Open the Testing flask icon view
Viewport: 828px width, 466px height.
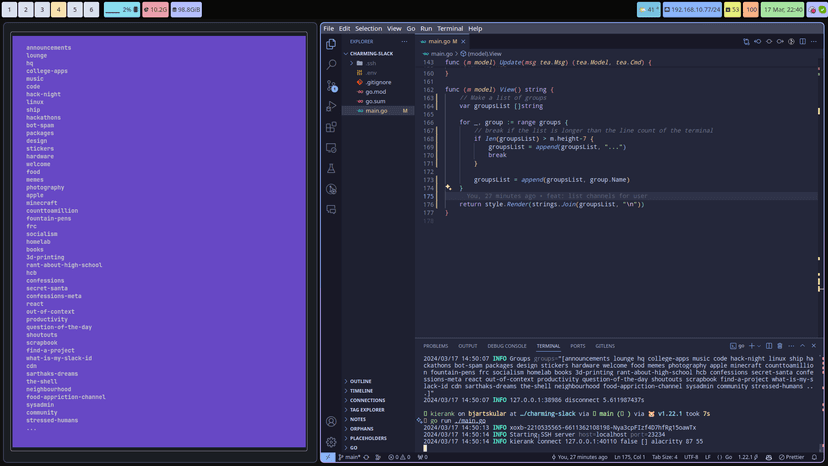[x=331, y=169]
